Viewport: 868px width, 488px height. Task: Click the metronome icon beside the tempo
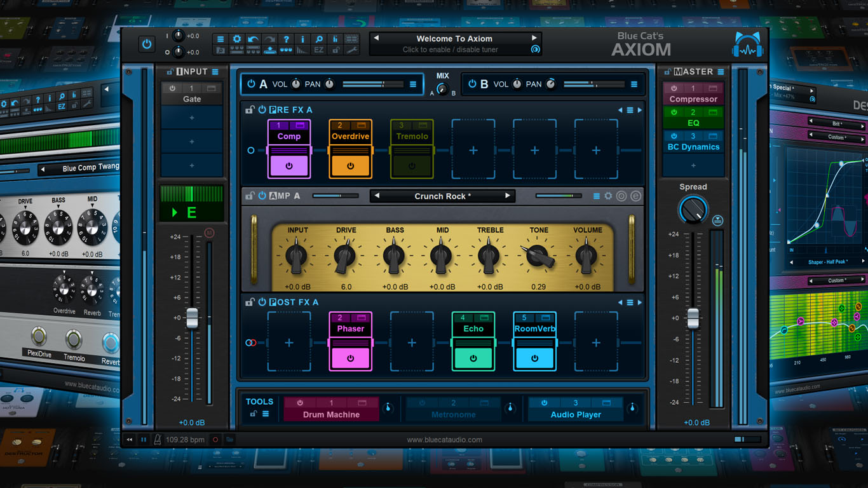157,439
